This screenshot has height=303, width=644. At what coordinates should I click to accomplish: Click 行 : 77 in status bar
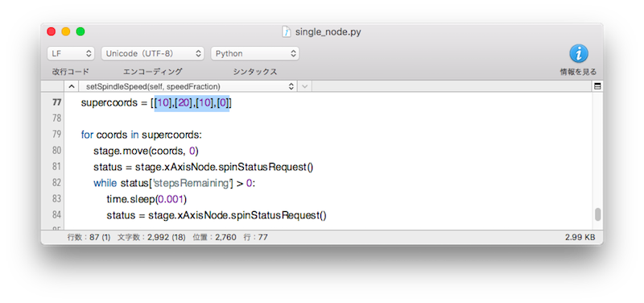pyautogui.click(x=255, y=237)
